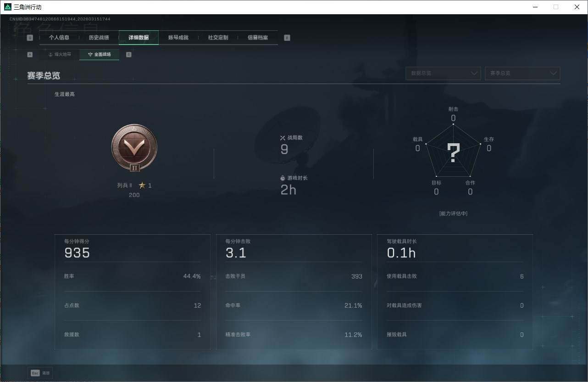Go to the 社交定制 tab
588x382 pixels.
tap(218, 38)
